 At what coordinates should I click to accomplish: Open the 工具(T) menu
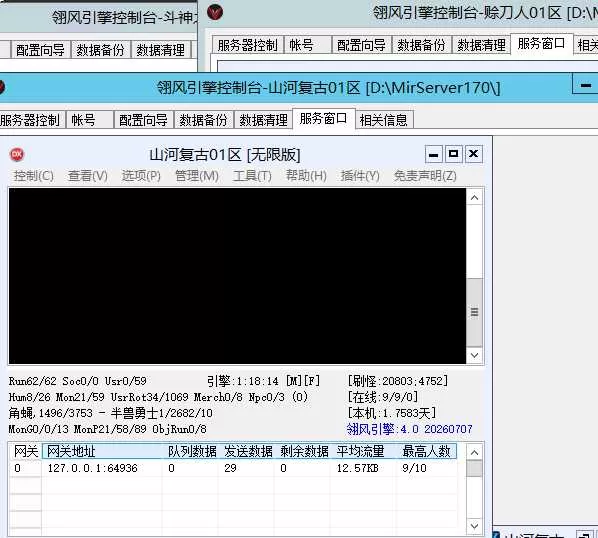[252, 176]
